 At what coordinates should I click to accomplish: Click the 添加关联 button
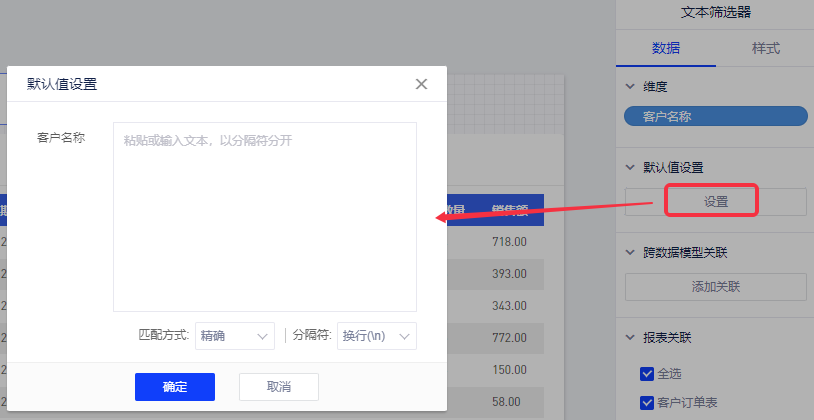tap(715, 287)
